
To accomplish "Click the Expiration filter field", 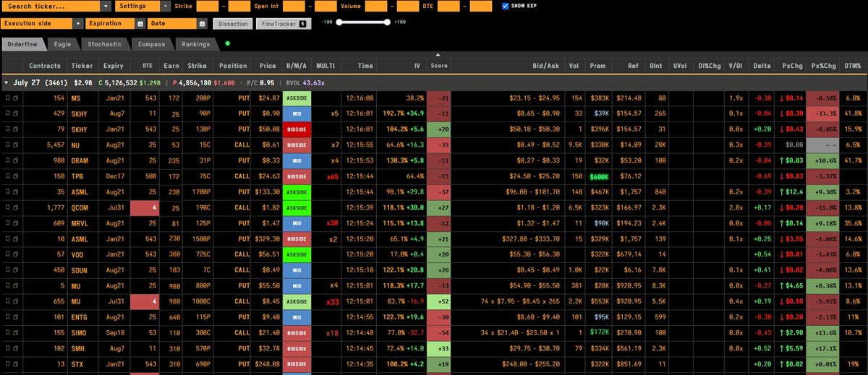I will coord(110,24).
